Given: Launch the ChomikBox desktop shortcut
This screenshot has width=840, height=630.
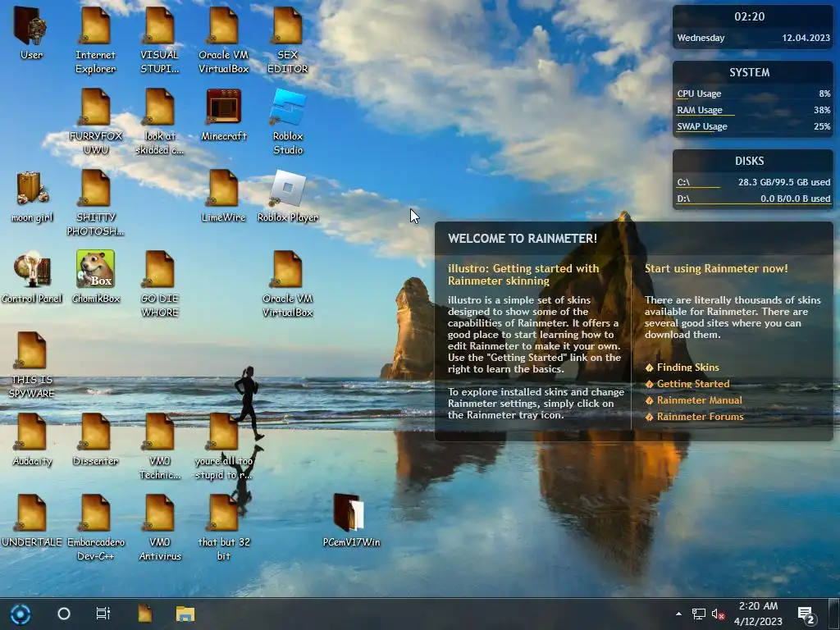Looking at the screenshot, I should coord(95,277).
